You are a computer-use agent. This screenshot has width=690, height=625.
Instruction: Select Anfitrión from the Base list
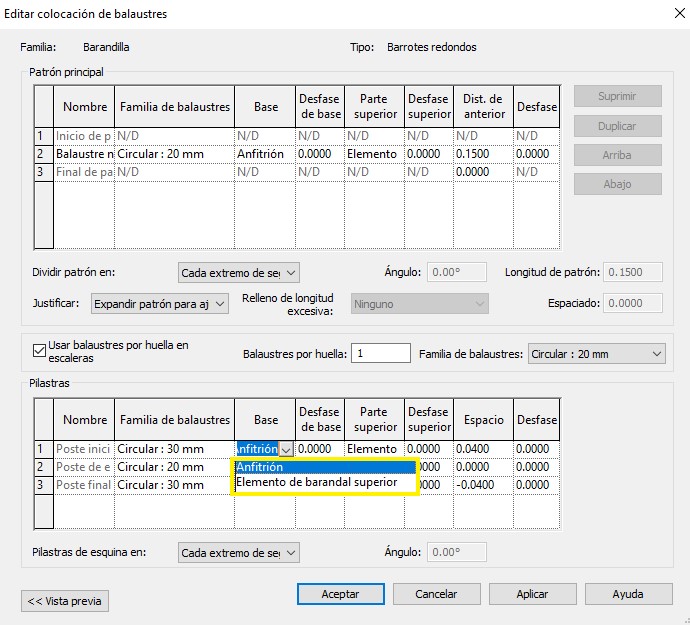tap(324, 467)
